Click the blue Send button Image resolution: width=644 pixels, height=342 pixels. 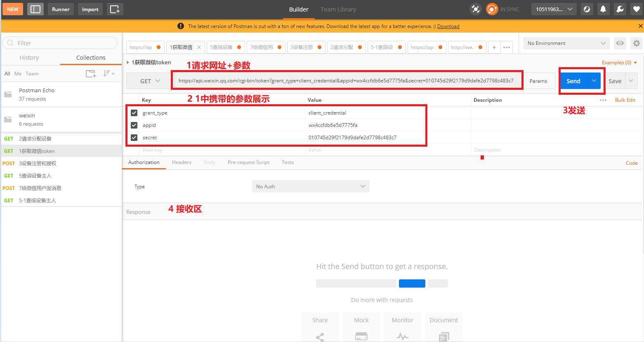[x=573, y=81]
